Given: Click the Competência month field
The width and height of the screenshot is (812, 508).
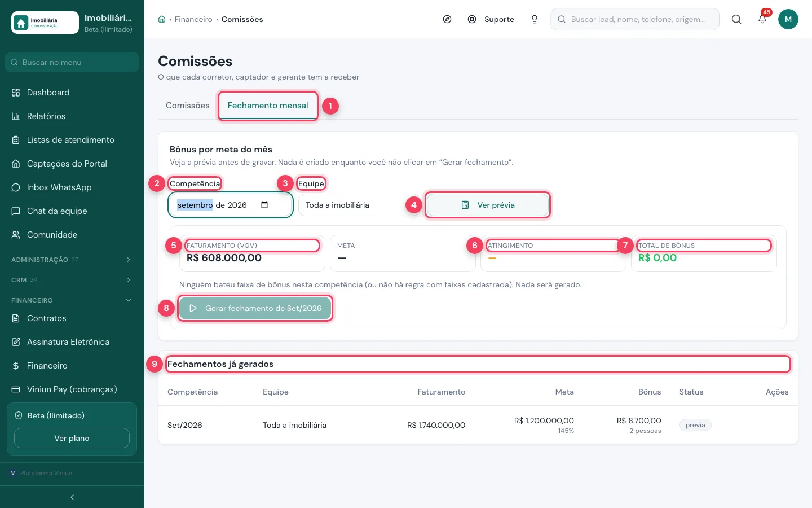Looking at the screenshot, I should pyautogui.click(x=231, y=205).
